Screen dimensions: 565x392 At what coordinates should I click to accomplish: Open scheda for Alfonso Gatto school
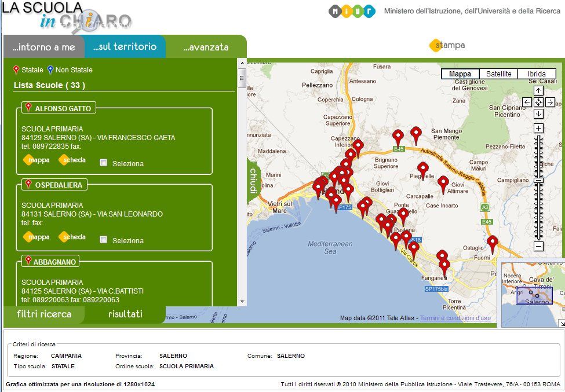tap(72, 160)
